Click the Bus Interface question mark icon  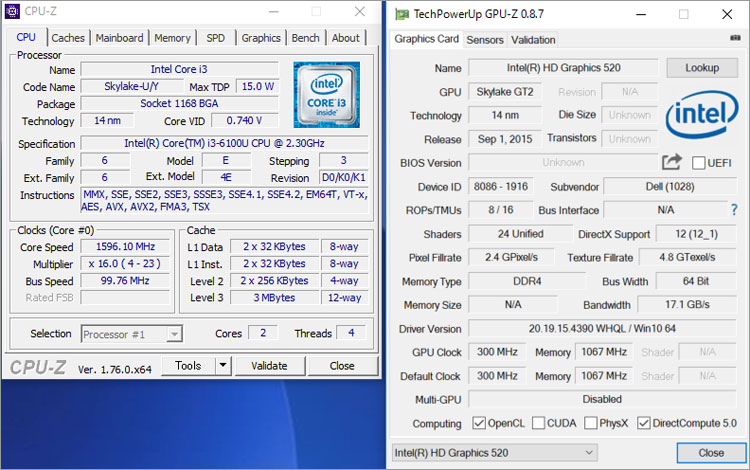point(734,209)
